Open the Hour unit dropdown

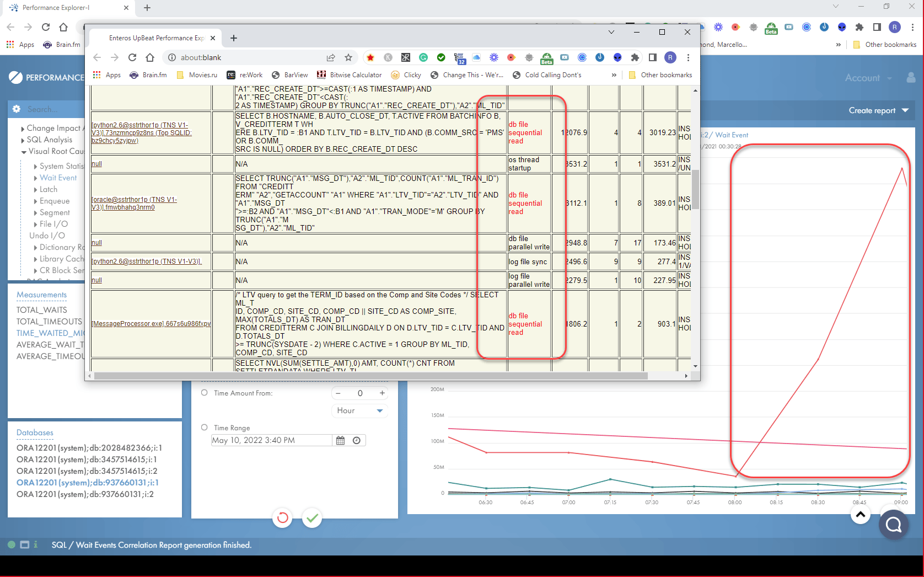coord(359,410)
